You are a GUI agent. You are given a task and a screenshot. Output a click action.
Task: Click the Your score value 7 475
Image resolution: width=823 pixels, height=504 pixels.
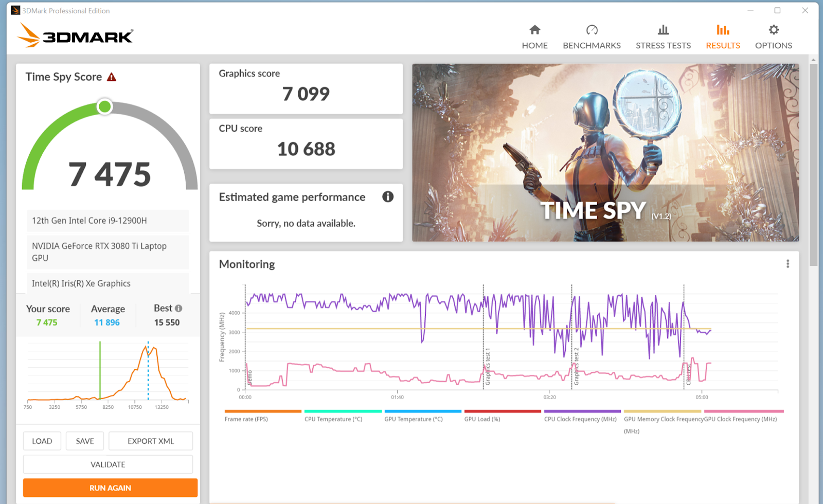(x=47, y=322)
